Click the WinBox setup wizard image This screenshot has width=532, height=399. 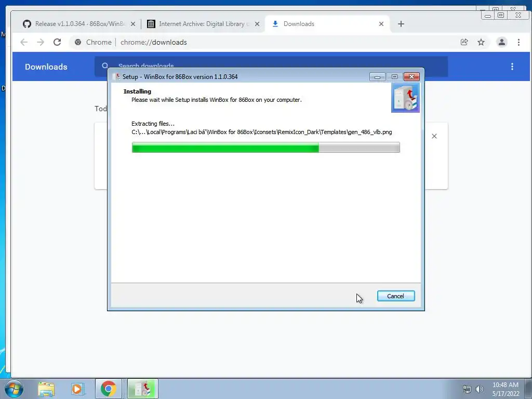[x=405, y=98]
